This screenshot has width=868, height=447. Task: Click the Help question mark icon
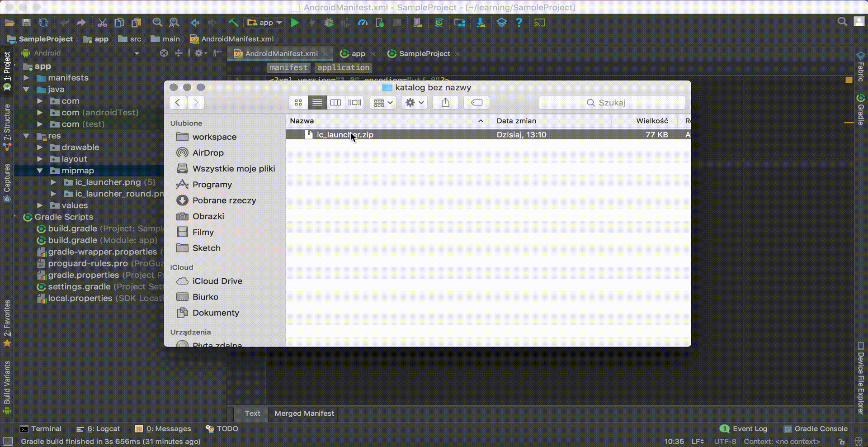519,23
